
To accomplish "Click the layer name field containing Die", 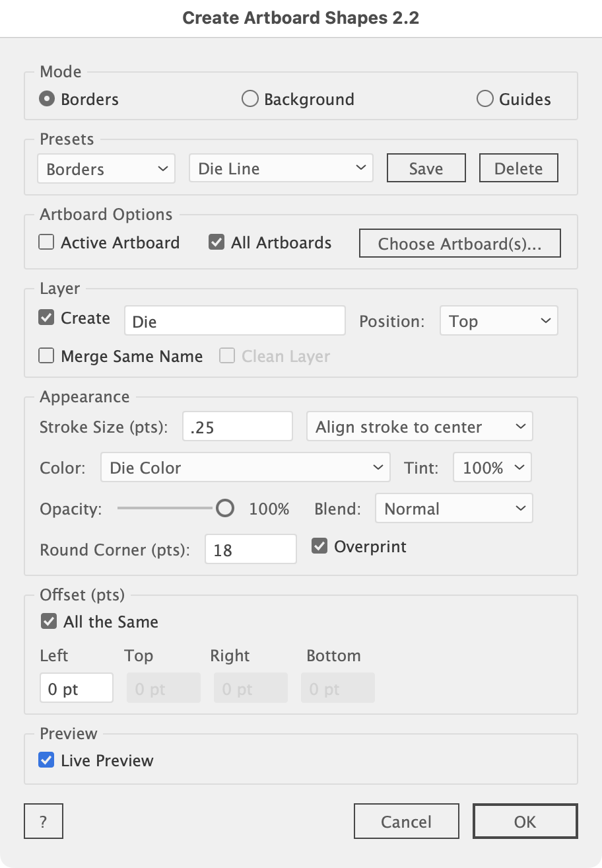I will tap(234, 321).
